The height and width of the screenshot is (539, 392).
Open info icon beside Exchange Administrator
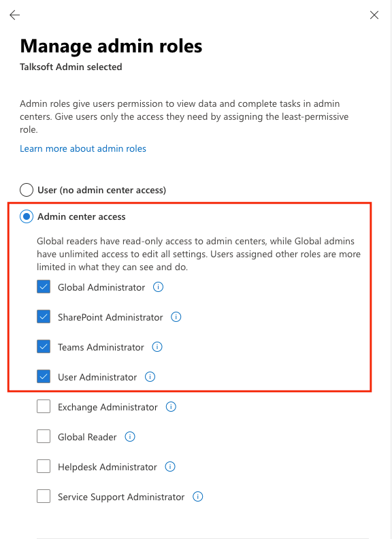171,407
